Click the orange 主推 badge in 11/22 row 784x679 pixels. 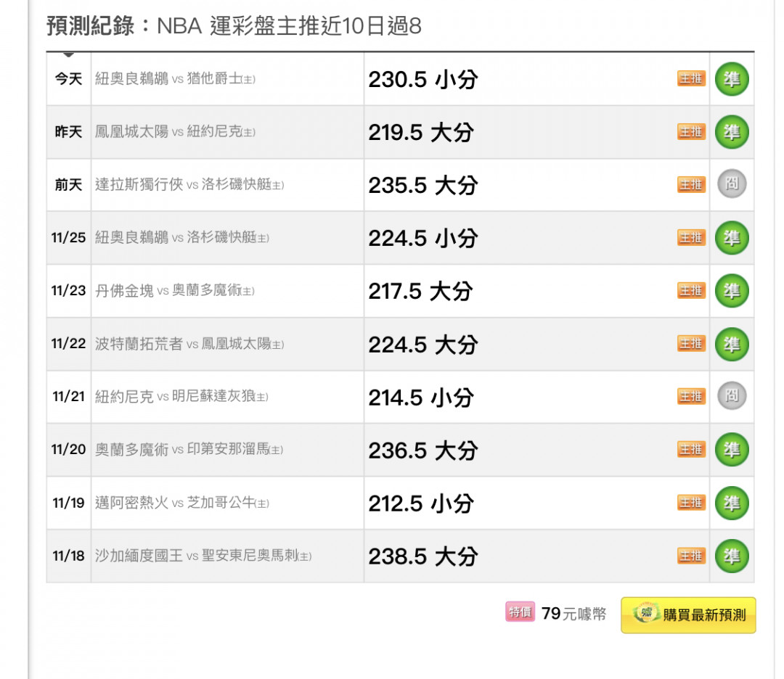point(692,344)
